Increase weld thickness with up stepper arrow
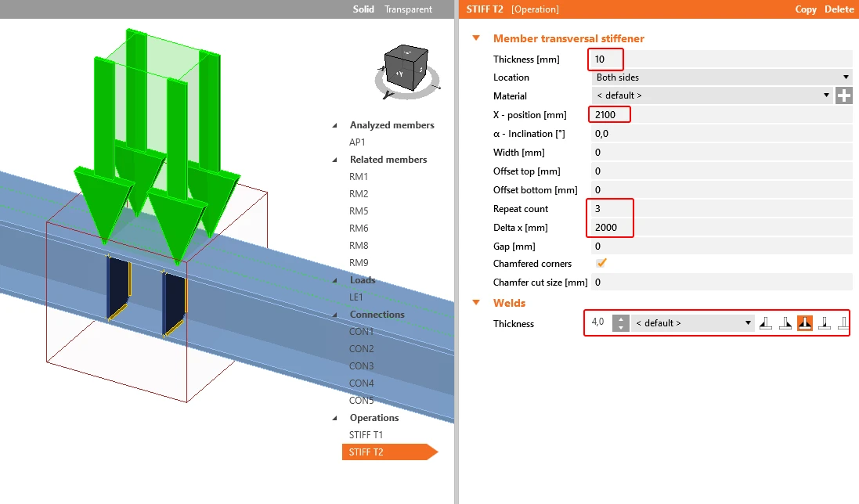The width and height of the screenshot is (859, 504). pyautogui.click(x=620, y=319)
